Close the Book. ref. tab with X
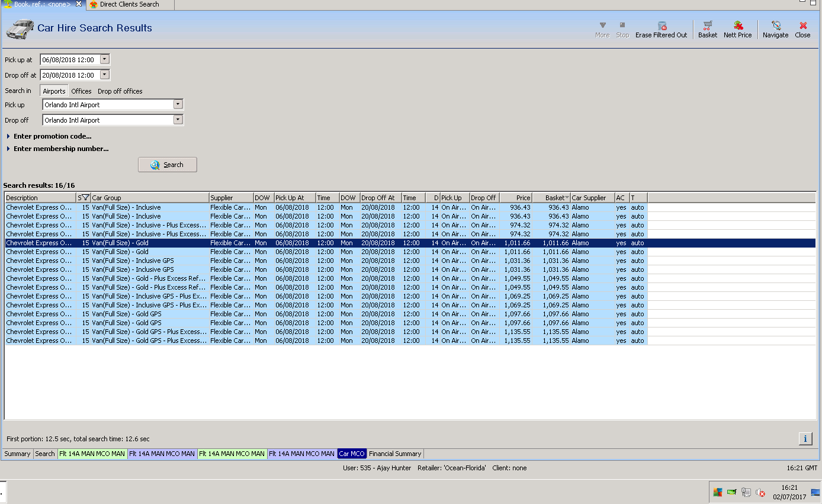Image resolution: width=822 pixels, height=504 pixels. 79,4
